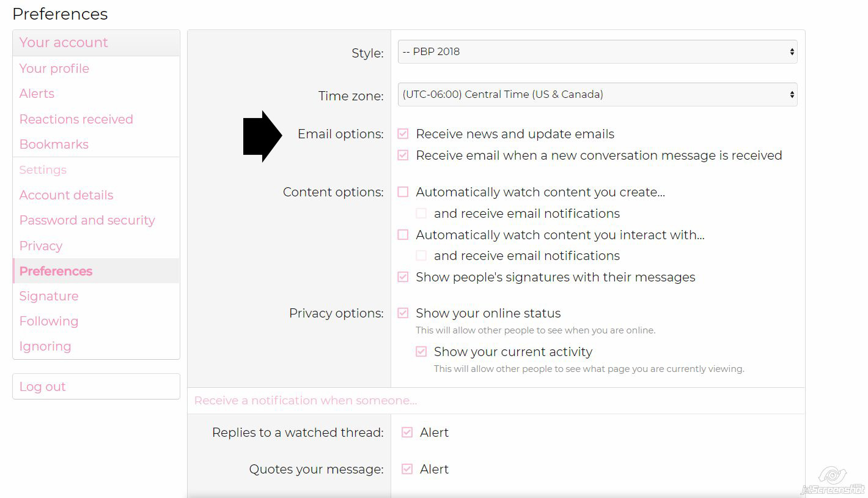Uncheck Alert for replies to watched thread
This screenshot has height=498, width=868.
[407, 433]
